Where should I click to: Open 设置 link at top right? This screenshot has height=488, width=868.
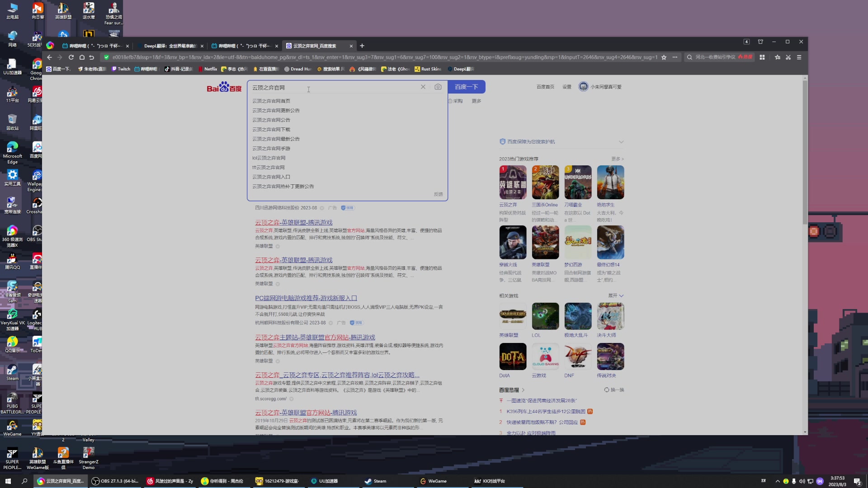tap(567, 87)
